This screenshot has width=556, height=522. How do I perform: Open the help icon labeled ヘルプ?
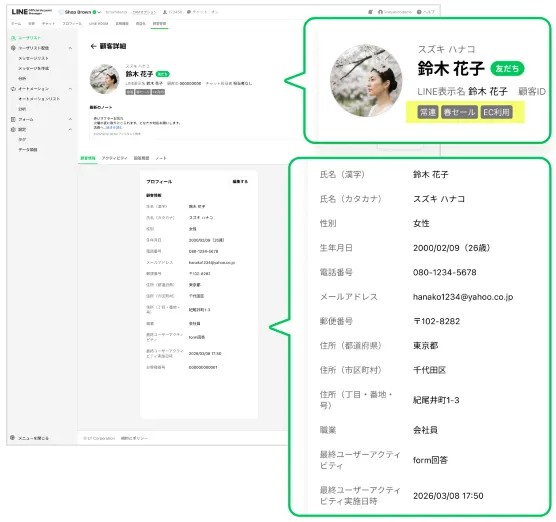tap(419, 12)
